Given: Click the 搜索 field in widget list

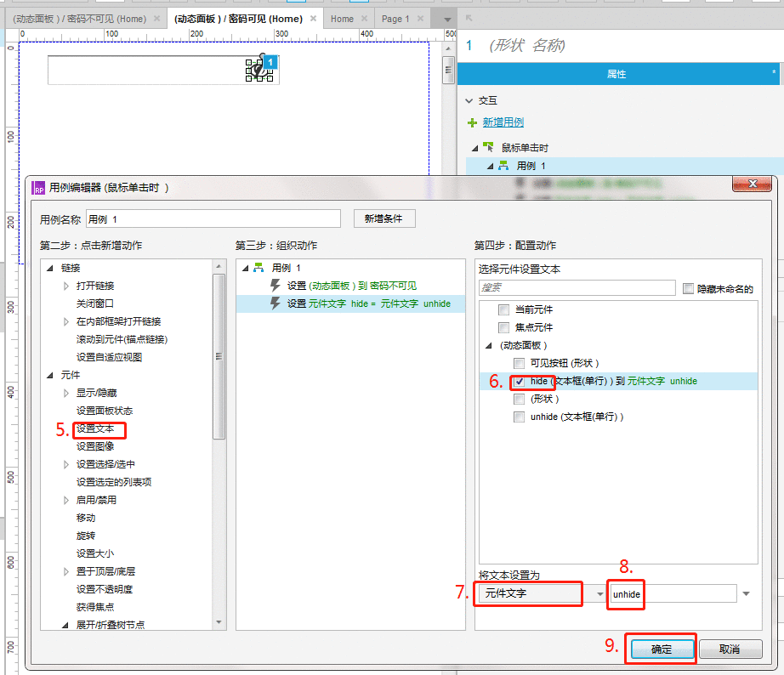Looking at the screenshot, I should 577,287.
